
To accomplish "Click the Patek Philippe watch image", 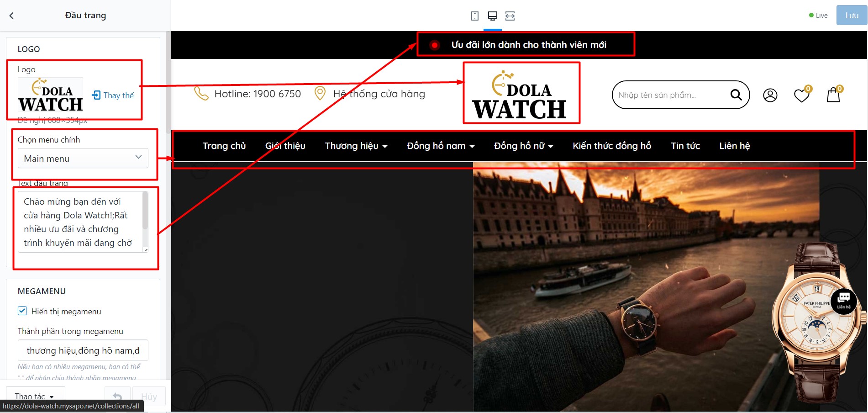I will coord(818,323).
